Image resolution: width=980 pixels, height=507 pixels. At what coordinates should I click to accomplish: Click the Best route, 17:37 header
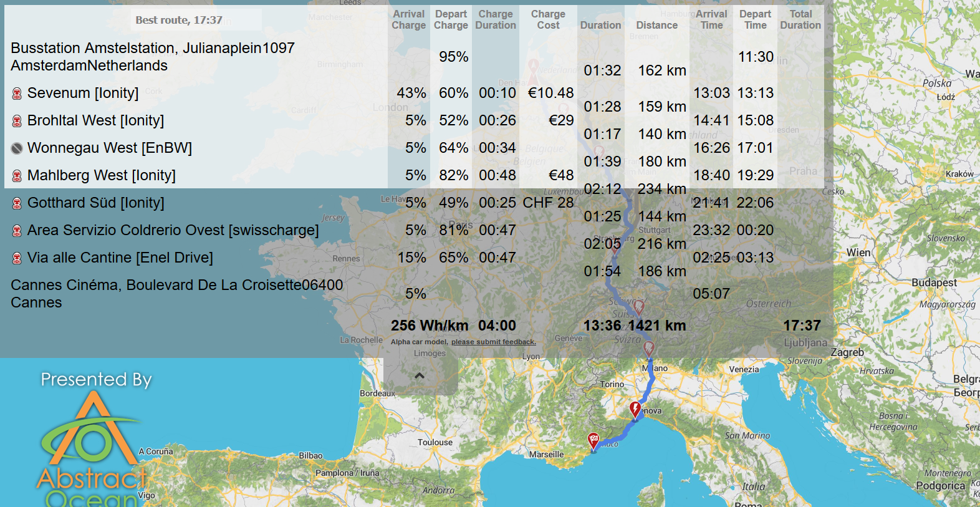pos(179,20)
